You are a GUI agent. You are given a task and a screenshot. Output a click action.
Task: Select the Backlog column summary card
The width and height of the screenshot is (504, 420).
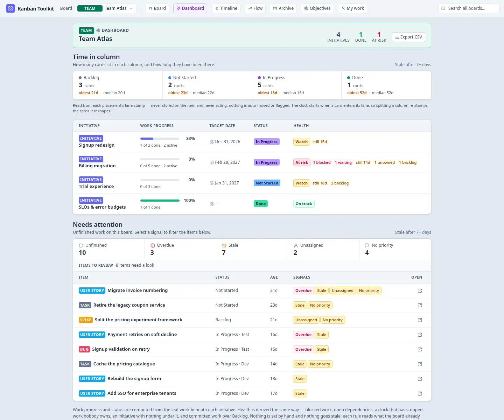[118, 85]
